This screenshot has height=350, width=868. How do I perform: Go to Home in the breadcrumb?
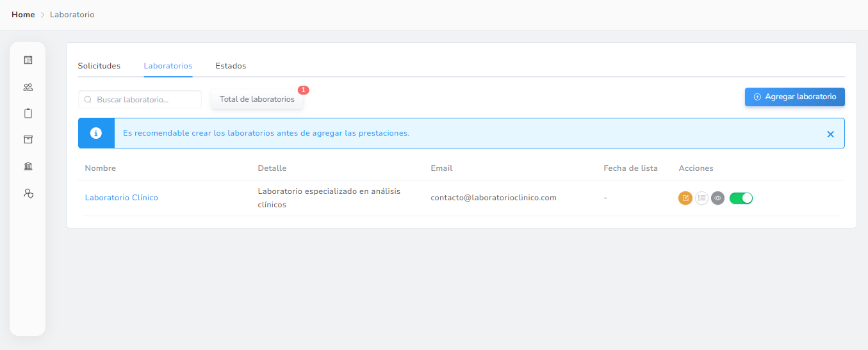click(x=23, y=15)
